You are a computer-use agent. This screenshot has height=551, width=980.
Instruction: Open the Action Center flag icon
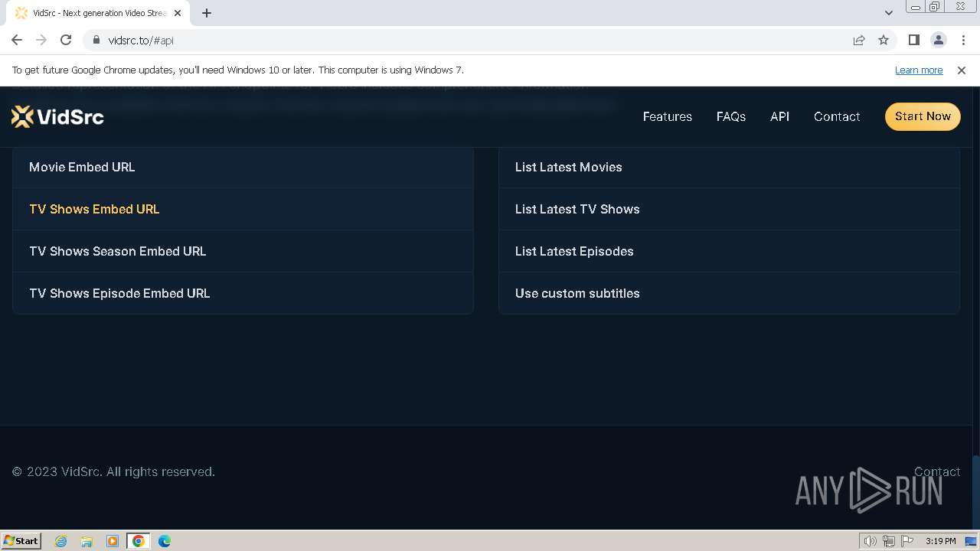point(907,541)
